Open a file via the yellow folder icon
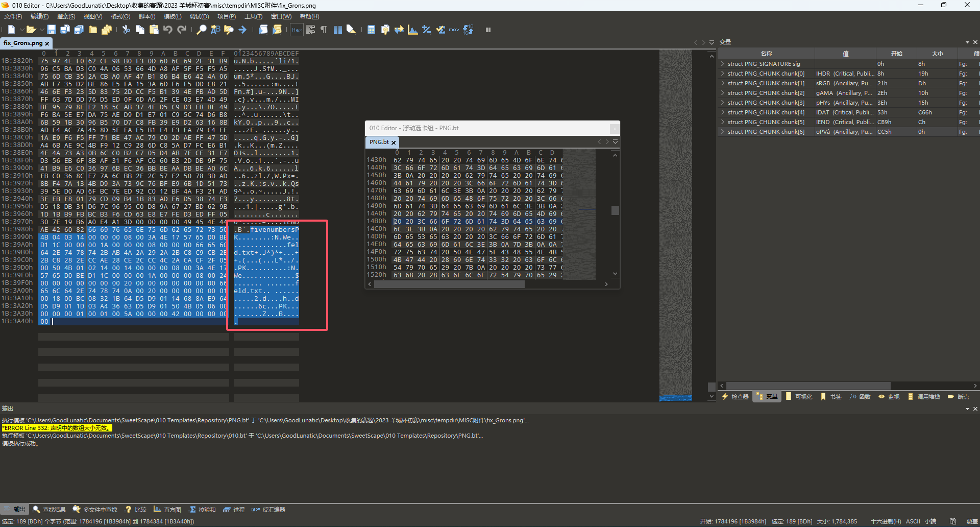Viewport: 980px width, 527px height. [31, 30]
